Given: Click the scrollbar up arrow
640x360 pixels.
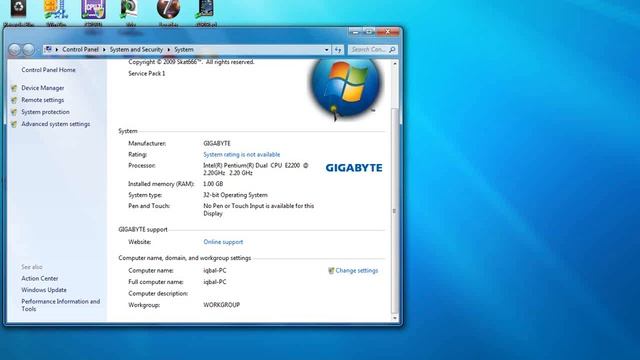Looking at the screenshot, I should coord(395,64).
